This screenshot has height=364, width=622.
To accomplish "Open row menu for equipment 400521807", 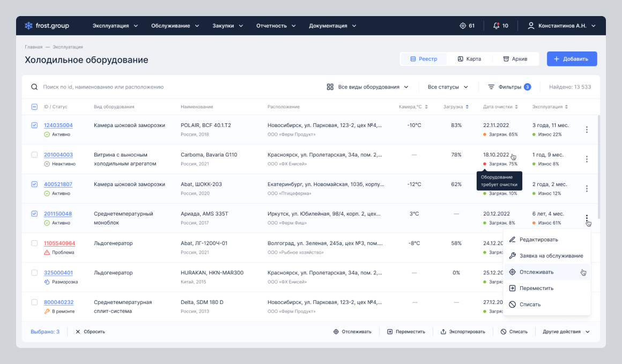I will 587,189.
